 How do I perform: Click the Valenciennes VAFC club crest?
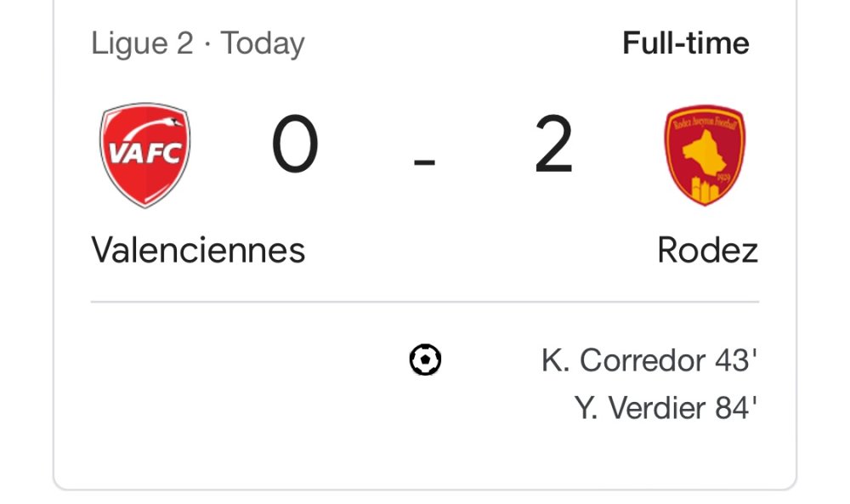click(144, 155)
